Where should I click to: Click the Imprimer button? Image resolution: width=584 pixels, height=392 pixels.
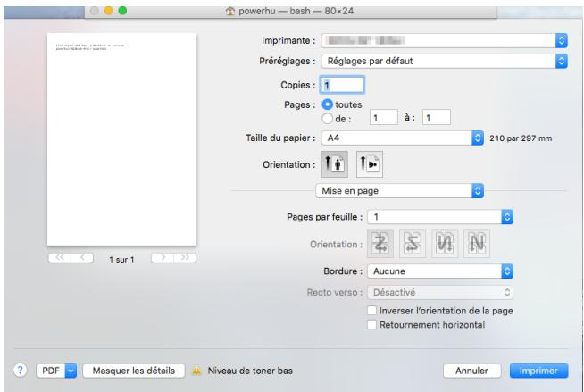tap(539, 371)
